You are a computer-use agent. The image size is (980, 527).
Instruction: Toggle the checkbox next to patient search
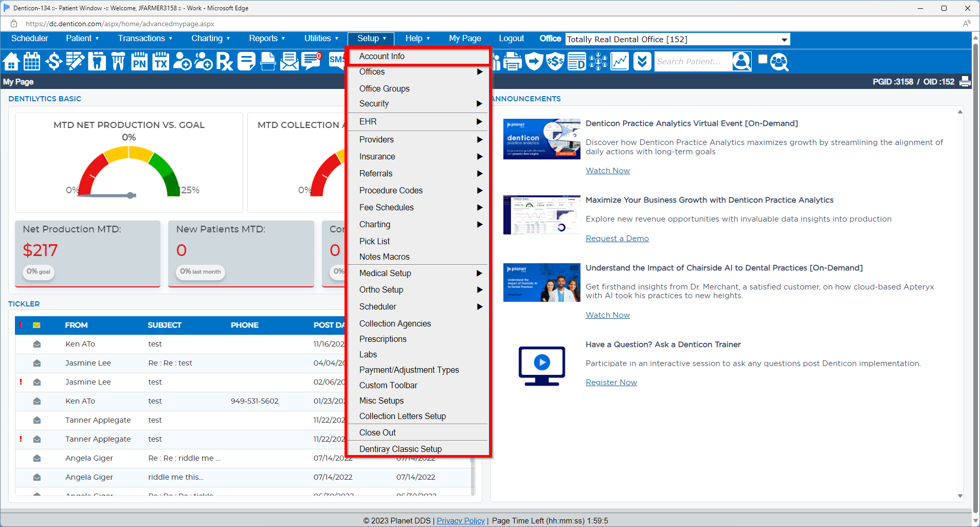tap(763, 59)
